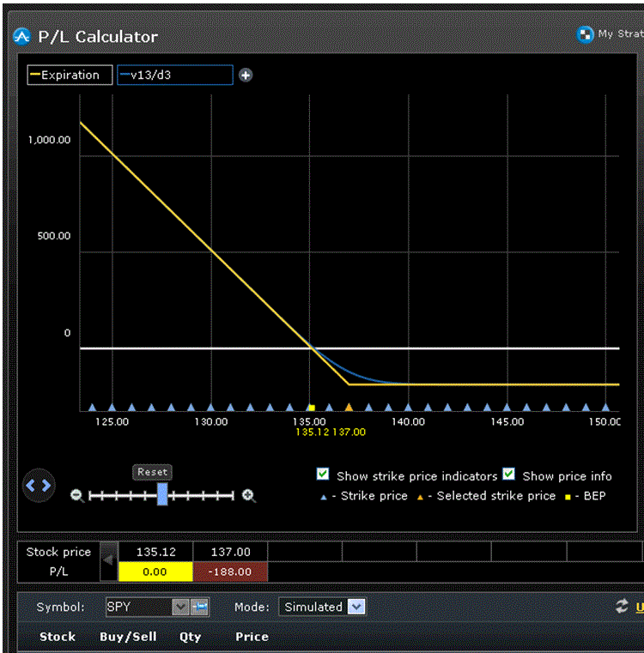The width and height of the screenshot is (644, 653).
Task: Toggle the Show price info checkbox
Action: [508, 475]
